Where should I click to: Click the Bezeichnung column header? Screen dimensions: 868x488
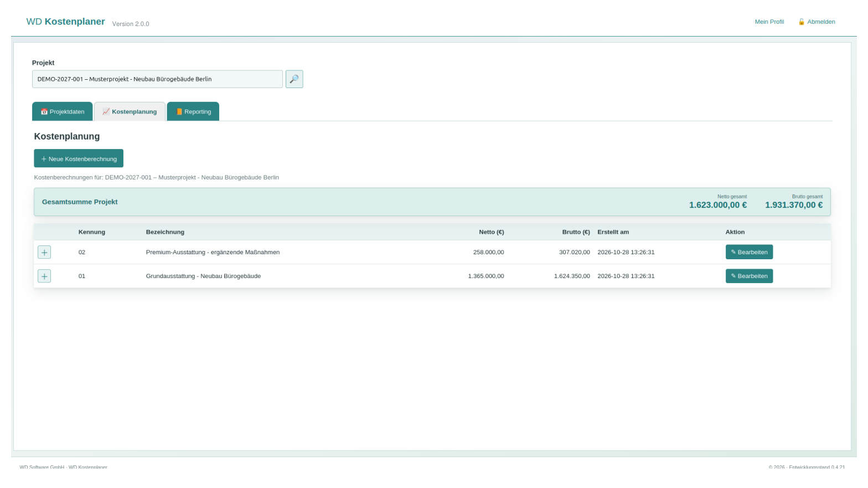(165, 232)
